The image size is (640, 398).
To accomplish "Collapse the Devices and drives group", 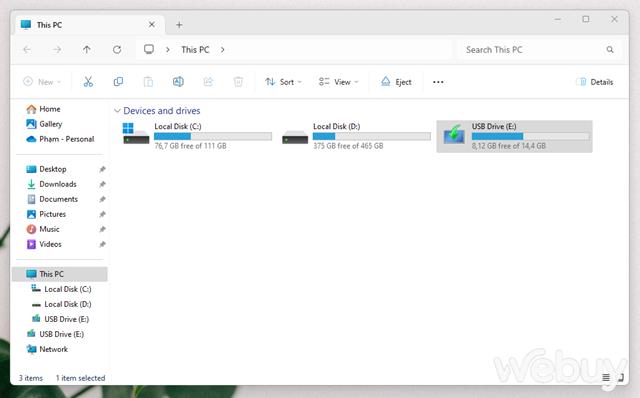I will pos(117,111).
